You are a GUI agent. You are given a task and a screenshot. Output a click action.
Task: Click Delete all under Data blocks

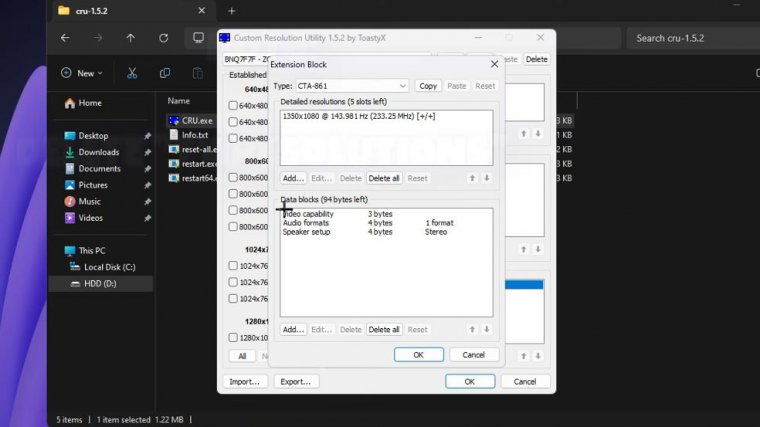point(384,329)
